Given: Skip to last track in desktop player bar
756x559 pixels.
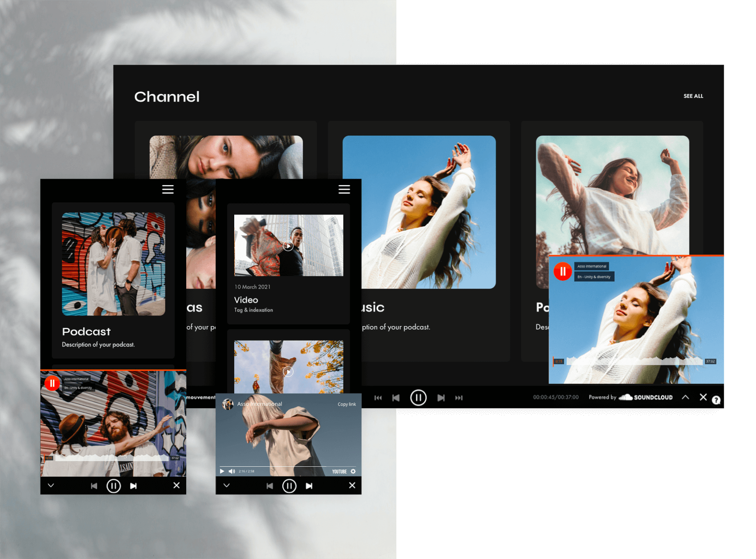Looking at the screenshot, I should (x=459, y=398).
